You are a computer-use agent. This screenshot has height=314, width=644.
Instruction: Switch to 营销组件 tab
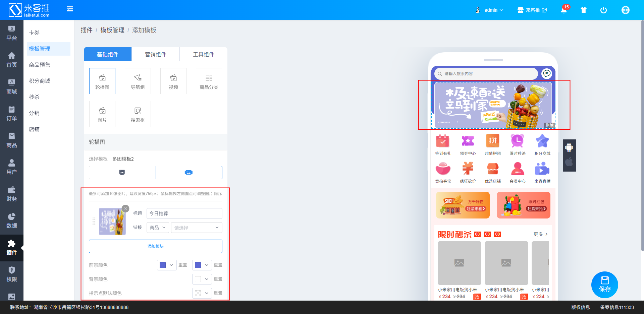[156, 54]
